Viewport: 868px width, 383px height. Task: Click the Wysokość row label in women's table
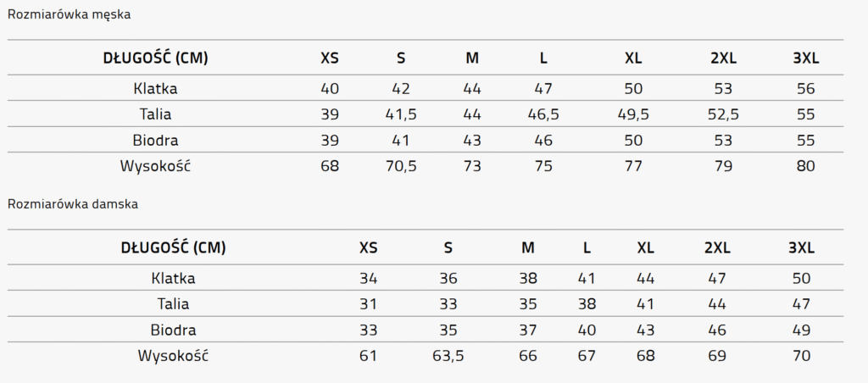173,356
